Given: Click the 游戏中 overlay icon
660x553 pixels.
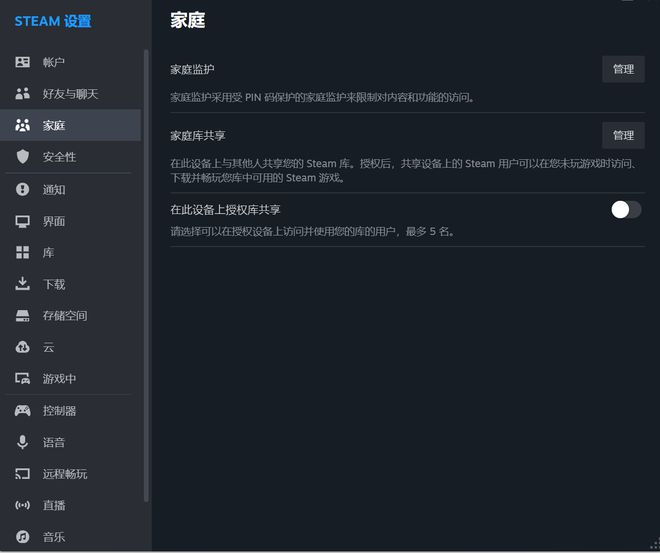Looking at the screenshot, I should tap(22, 378).
